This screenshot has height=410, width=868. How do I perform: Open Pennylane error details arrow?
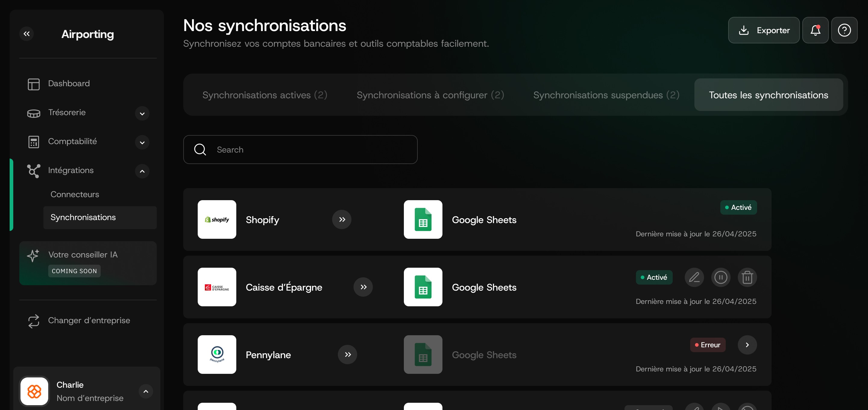(747, 345)
